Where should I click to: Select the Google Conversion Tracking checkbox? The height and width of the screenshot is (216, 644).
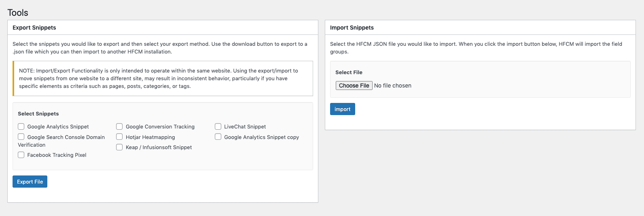coord(119,126)
